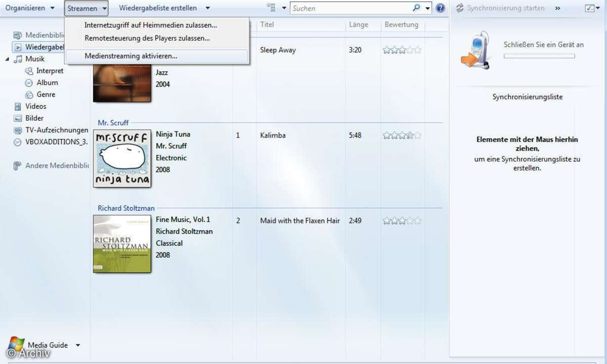Viewport: 607px width, 364px height.
Task: Open TV-Aufzeichnungen library
Action: pyautogui.click(x=57, y=130)
